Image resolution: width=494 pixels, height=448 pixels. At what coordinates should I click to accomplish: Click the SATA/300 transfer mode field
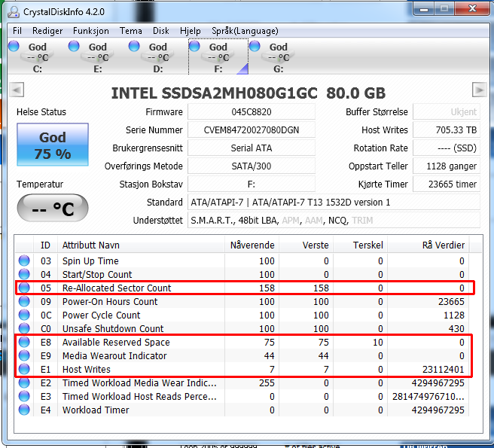coord(252,166)
